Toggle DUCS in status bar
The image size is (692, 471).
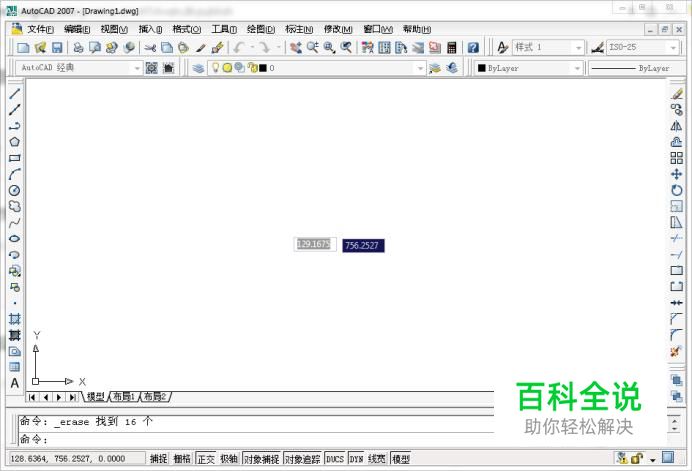click(335, 459)
